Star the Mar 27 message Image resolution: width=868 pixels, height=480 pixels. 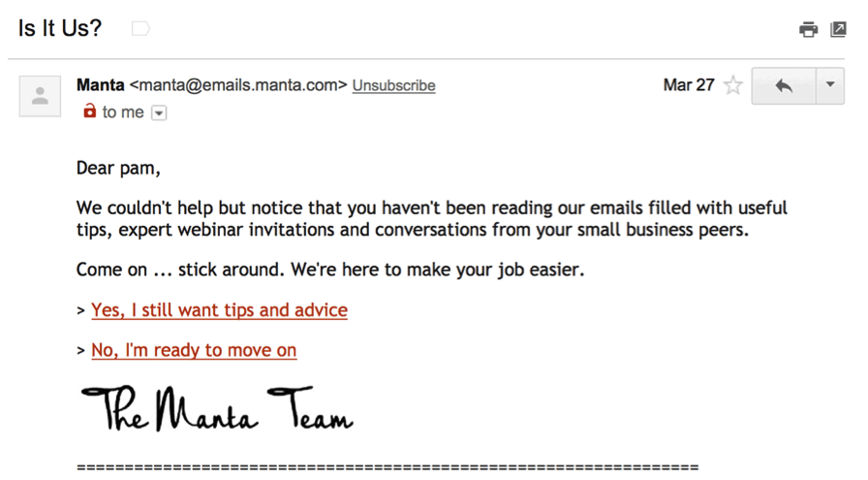(733, 85)
